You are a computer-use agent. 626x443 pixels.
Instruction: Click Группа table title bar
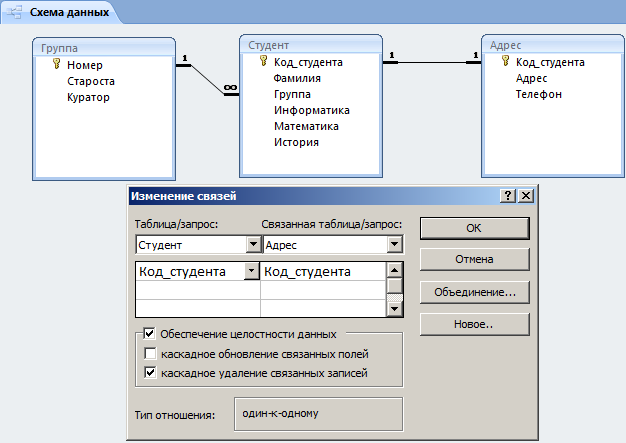pos(104,48)
